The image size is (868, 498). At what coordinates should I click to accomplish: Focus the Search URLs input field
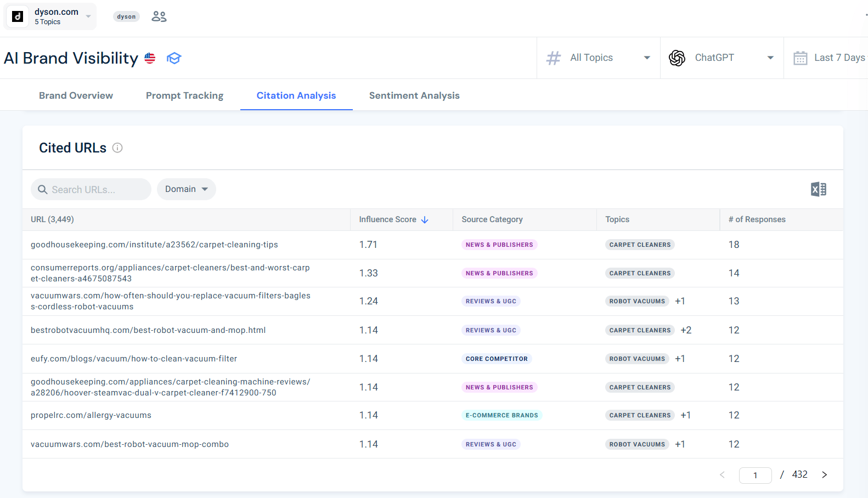click(x=91, y=189)
